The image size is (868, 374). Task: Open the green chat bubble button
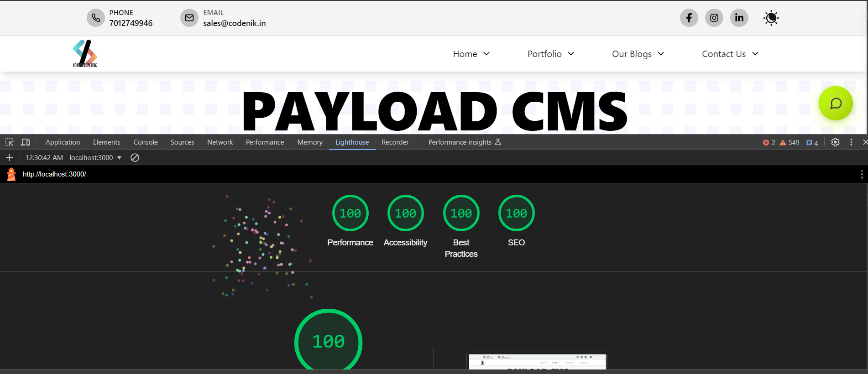pos(836,104)
